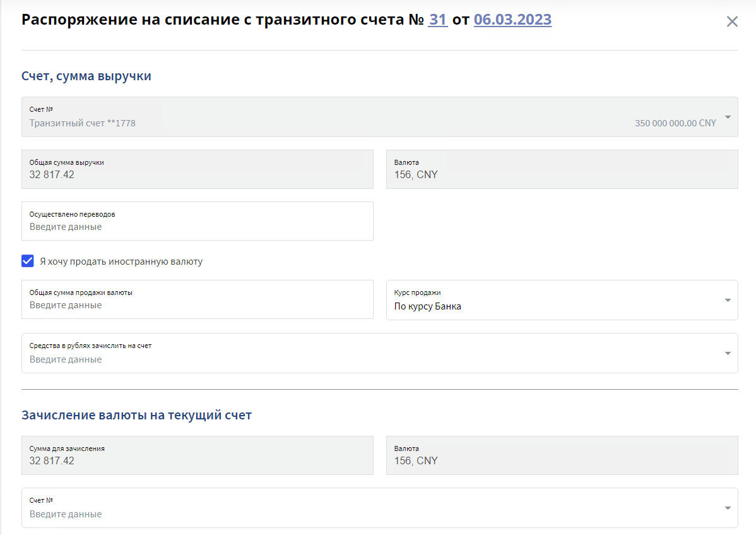Click the 'Зачисление валюты на текущий счет' heading
The image size is (756, 535).
pos(136,416)
